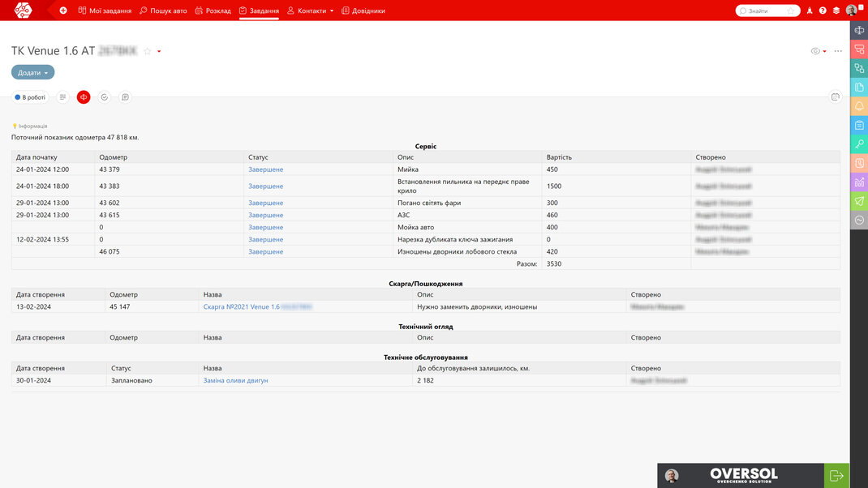Open the rocket icon in the top bar

click(x=810, y=11)
